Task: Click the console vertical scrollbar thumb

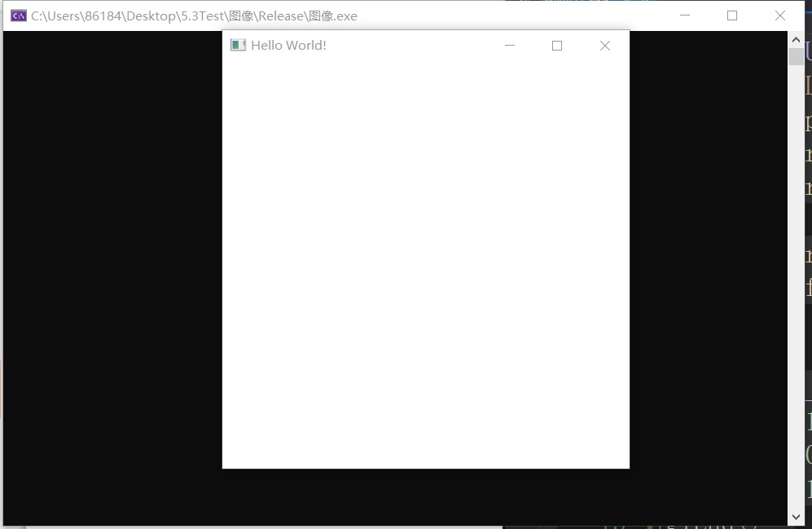Action: [796, 56]
